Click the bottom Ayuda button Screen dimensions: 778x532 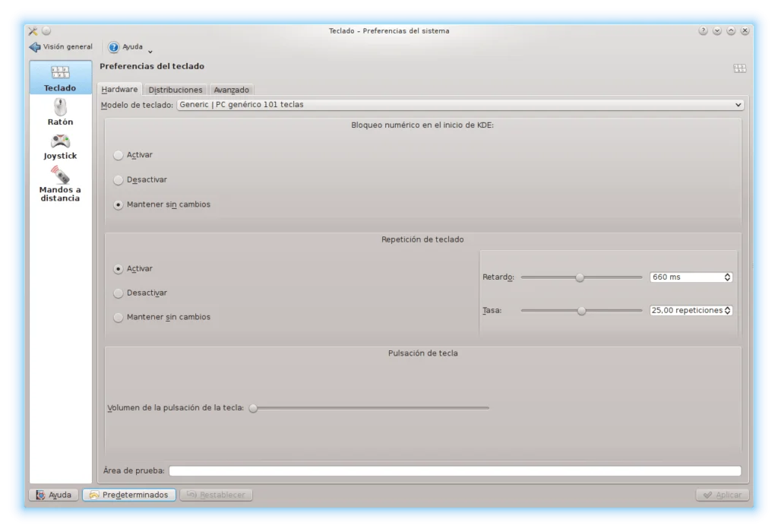tap(54, 495)
